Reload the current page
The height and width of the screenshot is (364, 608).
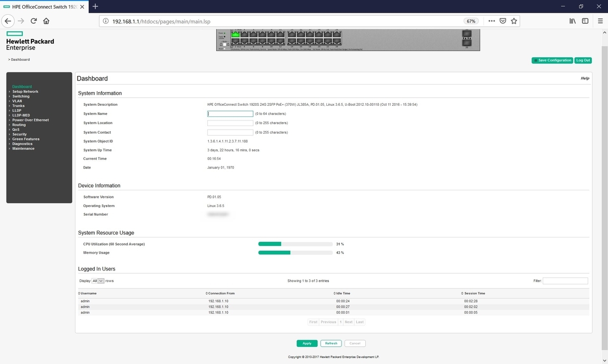[34, 21]
